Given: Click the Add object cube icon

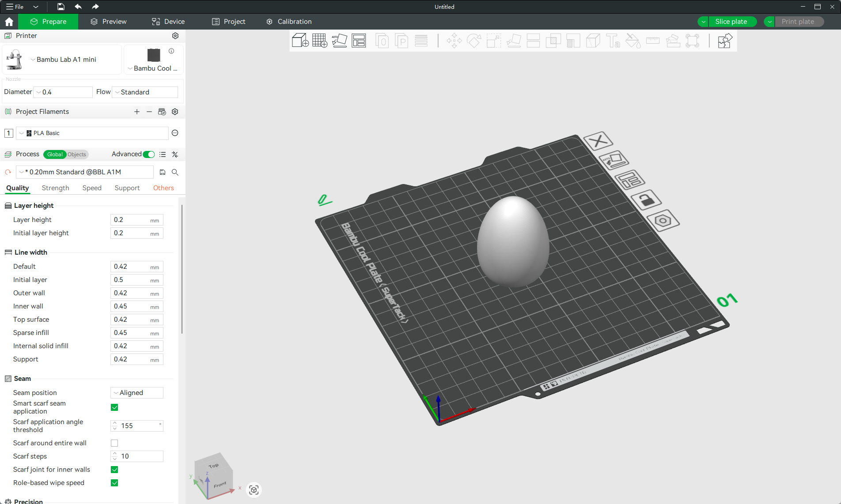Looking at the screenshot, I should pos(300,41).
